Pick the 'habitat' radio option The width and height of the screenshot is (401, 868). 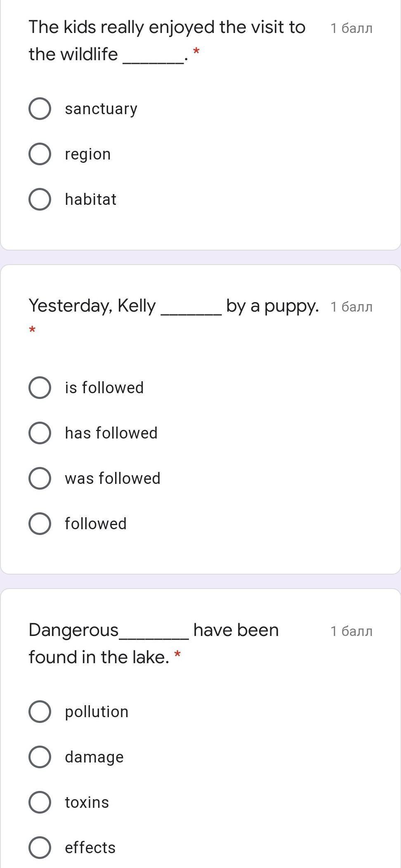[40, 199]
